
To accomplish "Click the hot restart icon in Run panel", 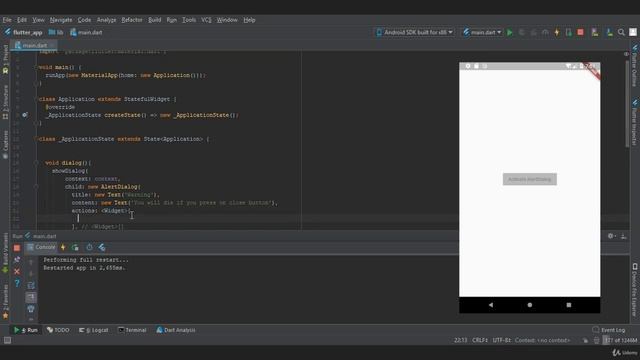I will [x=75, y=247].
